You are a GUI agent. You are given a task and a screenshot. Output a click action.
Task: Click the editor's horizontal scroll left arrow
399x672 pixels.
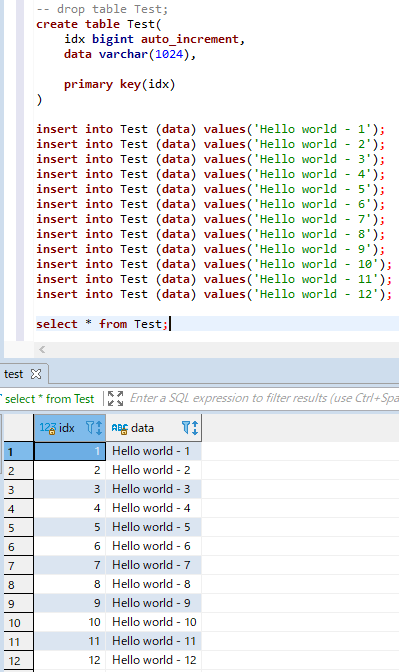click(42, 349)
